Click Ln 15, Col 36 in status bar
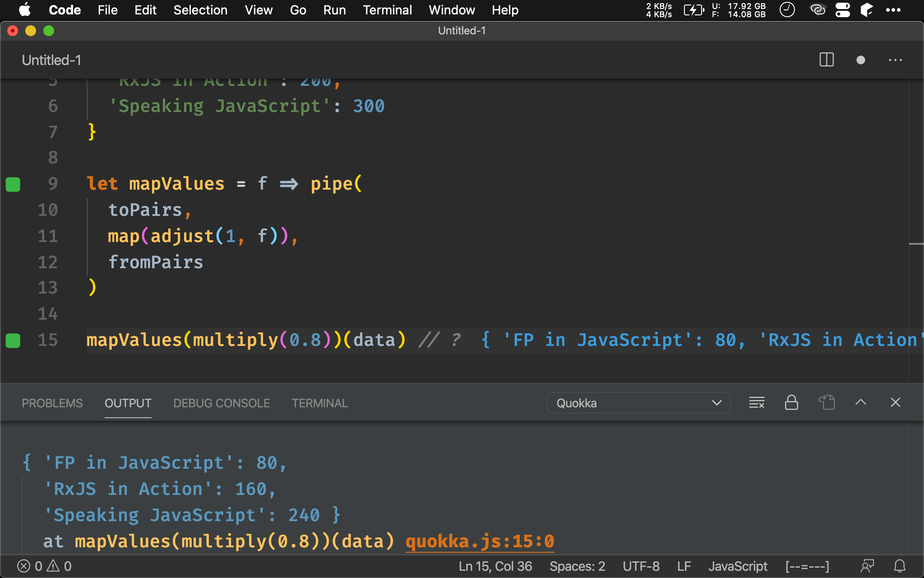The image size is (924, 578). click(495, 566)
